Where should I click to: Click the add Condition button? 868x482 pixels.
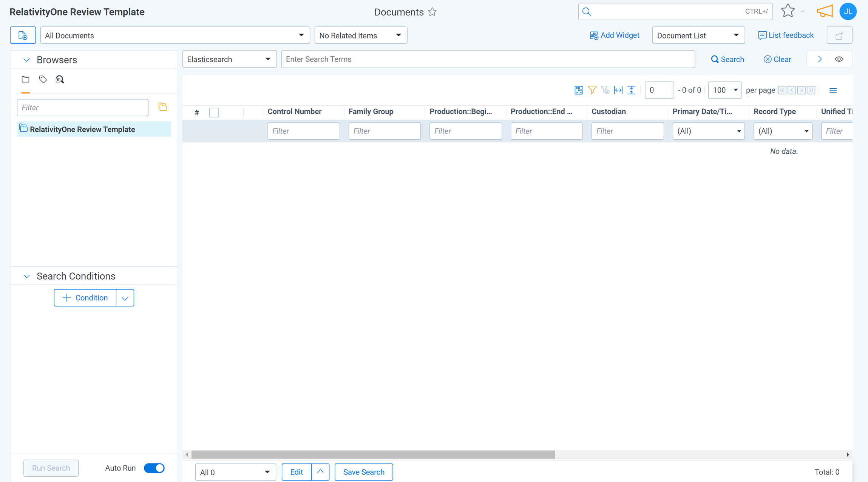[x=85, y=298]
